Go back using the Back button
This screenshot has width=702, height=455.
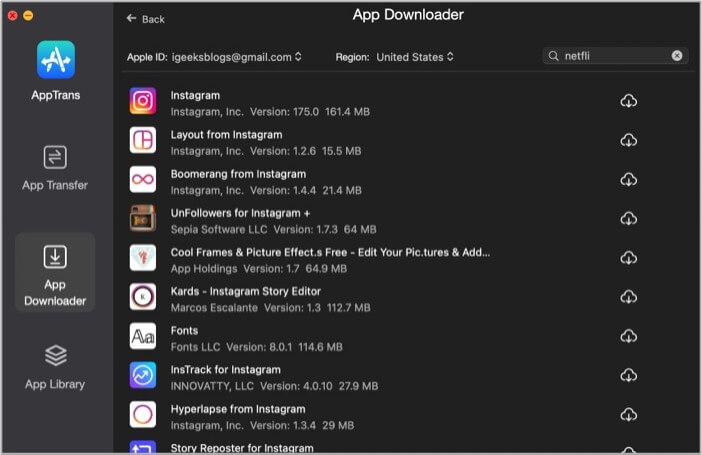pyautogui.click(x=146, y=19)
